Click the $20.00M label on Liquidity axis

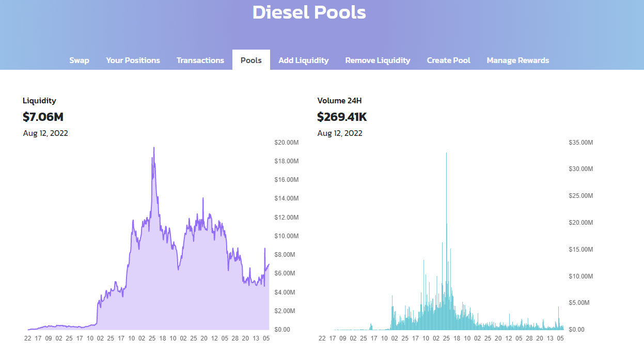(x=286, y=143)
